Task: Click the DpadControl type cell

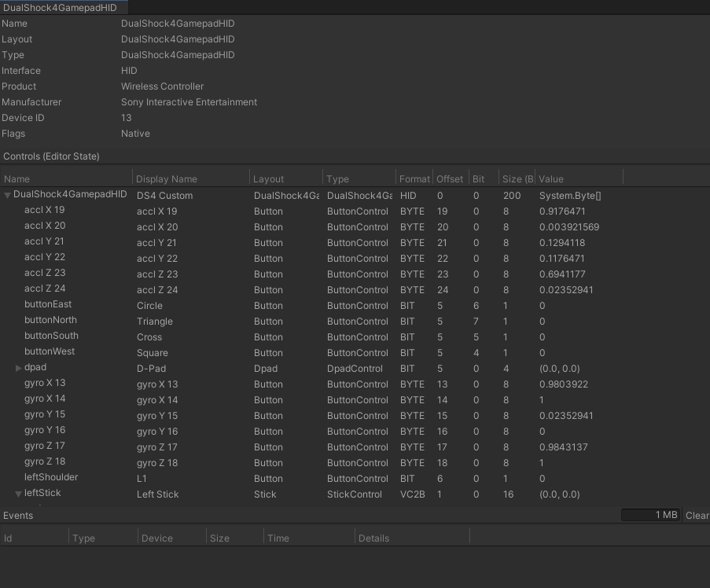Action: point(355,369)
